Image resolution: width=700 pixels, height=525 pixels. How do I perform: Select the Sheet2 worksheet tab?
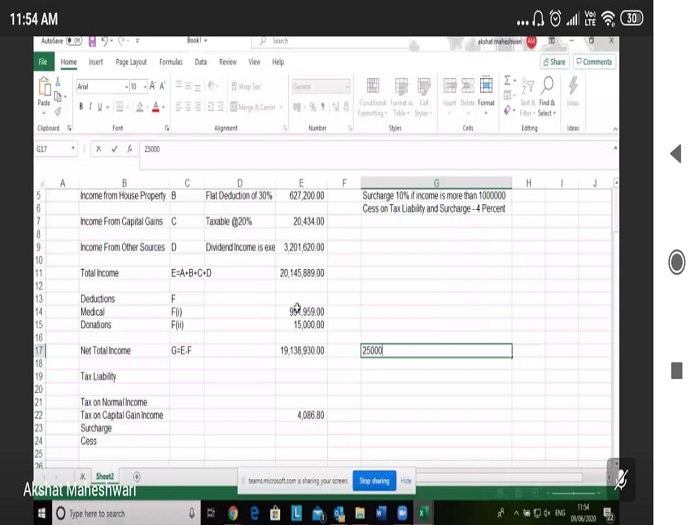click(105, 476)
